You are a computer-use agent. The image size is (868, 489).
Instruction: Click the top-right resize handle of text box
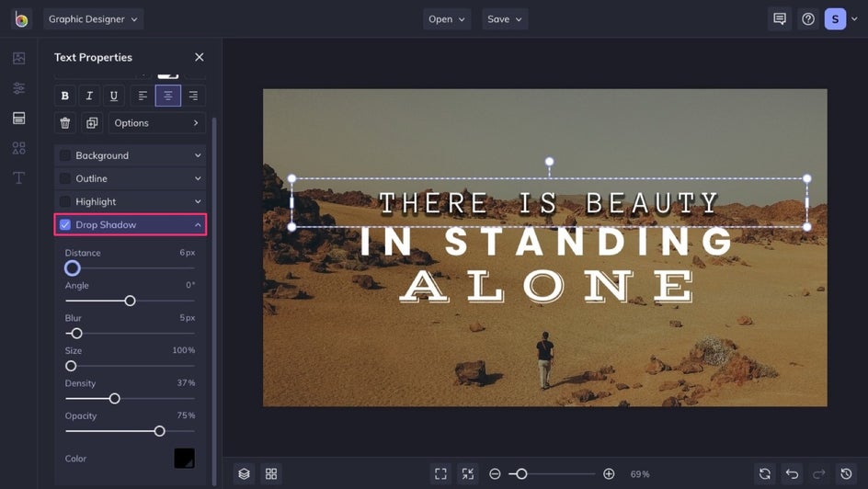807,178
